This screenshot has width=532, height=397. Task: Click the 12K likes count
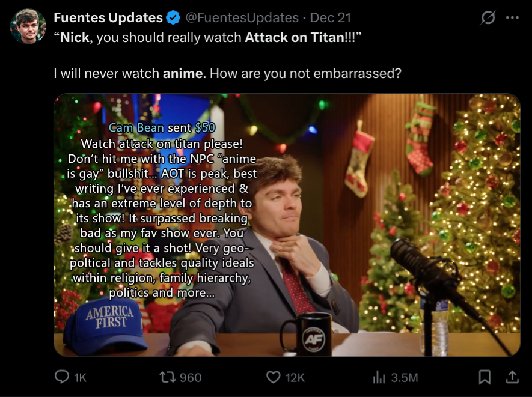[295, 378]
